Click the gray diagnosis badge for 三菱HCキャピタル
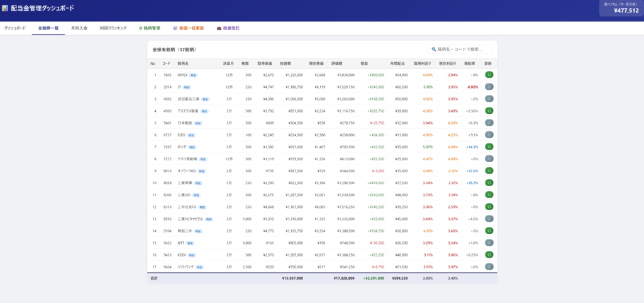The height and width of the screenshot is (303, 644). pyautogui.click(x=489, y=218)
